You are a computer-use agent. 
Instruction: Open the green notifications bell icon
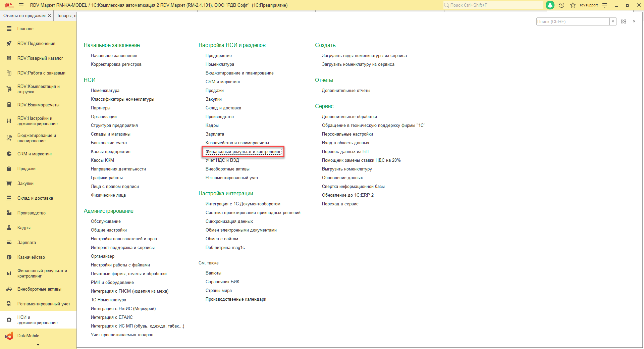click(x=550, y=5)
